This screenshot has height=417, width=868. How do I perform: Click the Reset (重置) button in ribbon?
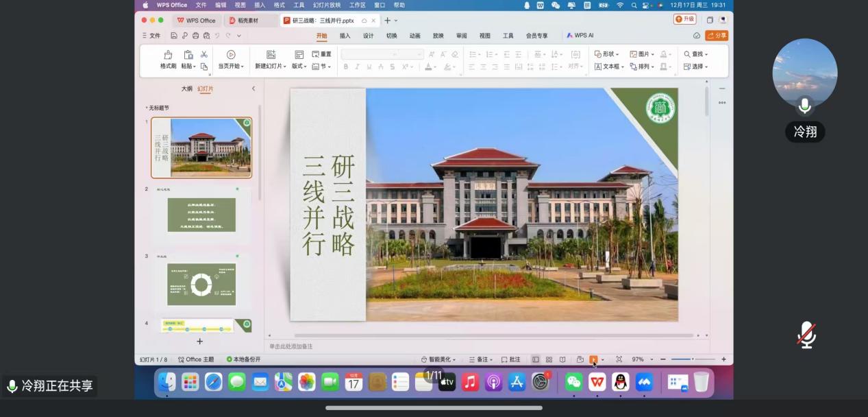321,54
